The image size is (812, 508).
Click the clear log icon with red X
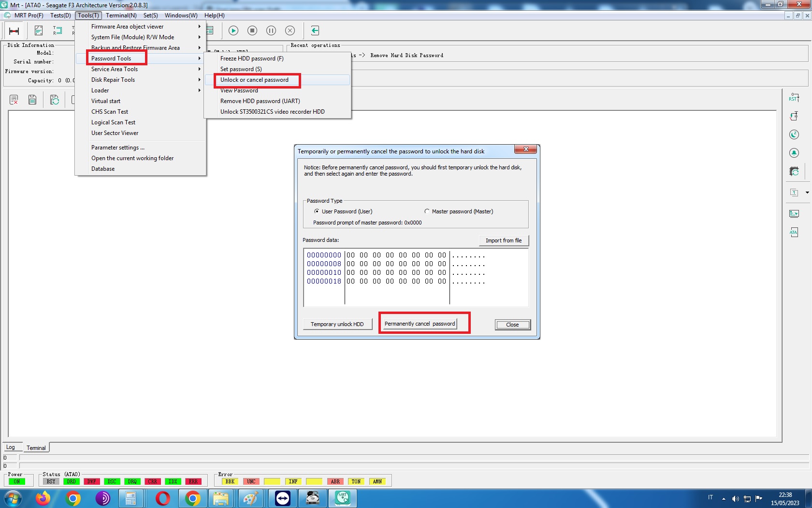click(x=14, y=100)
